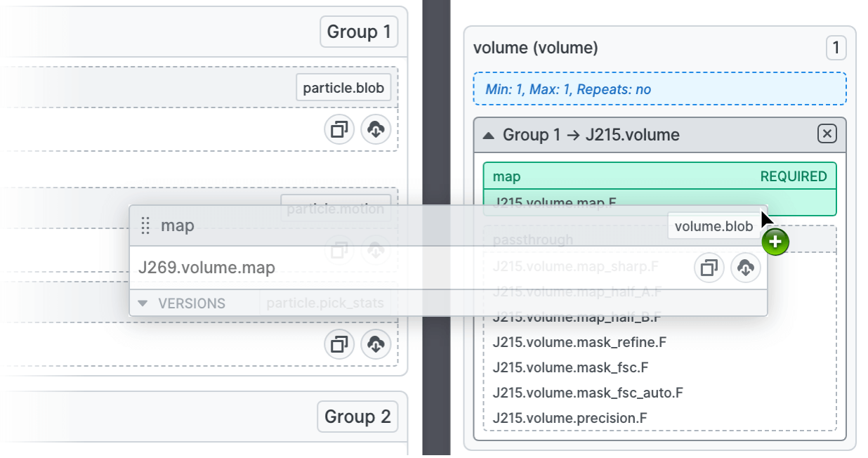Click the Group 1 label
The height and width of the screenshot is (458, 868).
pyautogui.click(x=359, y=32)
